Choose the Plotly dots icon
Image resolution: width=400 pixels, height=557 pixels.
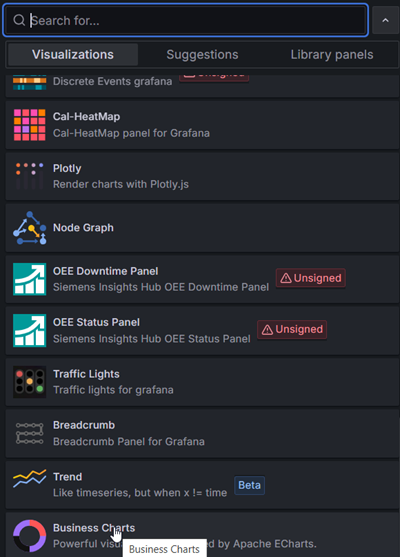pyautogui.click(x=29, y=176)
